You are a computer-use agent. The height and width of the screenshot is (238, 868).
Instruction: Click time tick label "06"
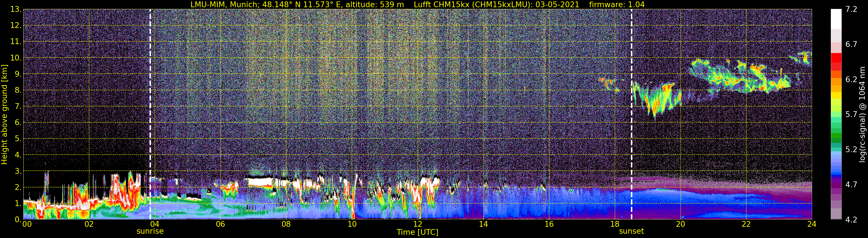click(220, 224)
